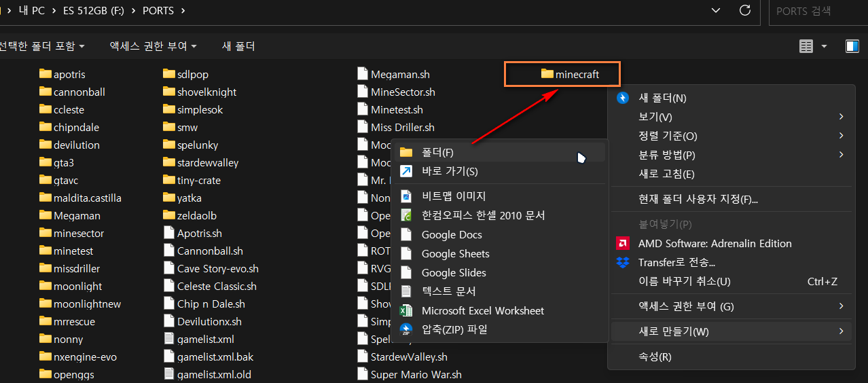Click the PORTS search input field
This screenshot has width=868, height=383.
(x=818, y=11)
